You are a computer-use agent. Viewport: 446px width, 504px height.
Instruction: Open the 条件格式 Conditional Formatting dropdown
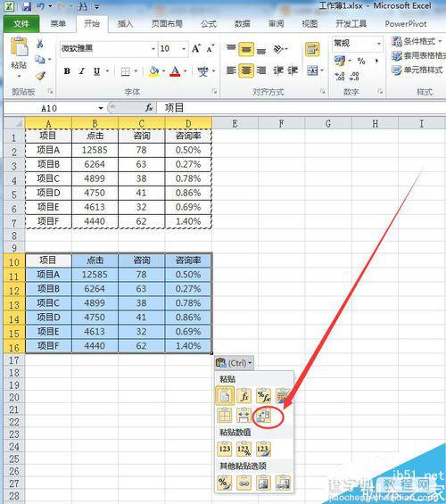(x=417, y=41)
